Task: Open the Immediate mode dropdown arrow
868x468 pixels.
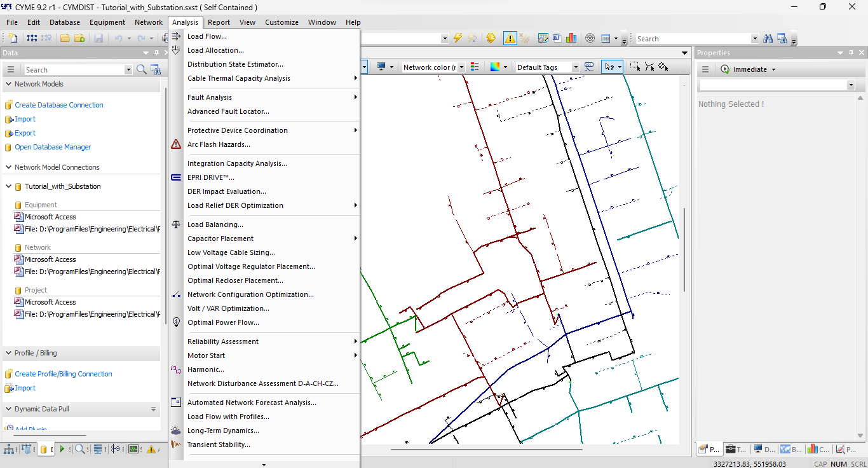Action: [x=773, y=69]
